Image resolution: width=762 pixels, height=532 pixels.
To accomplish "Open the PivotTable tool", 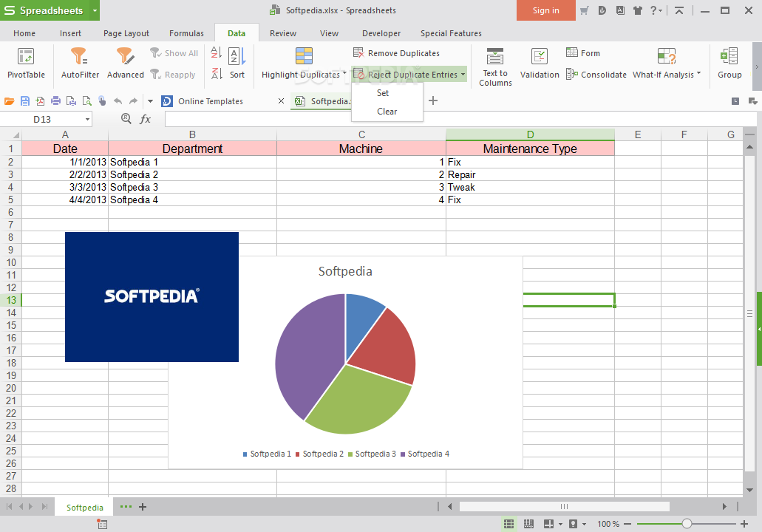I will click(x=26, y=63).
